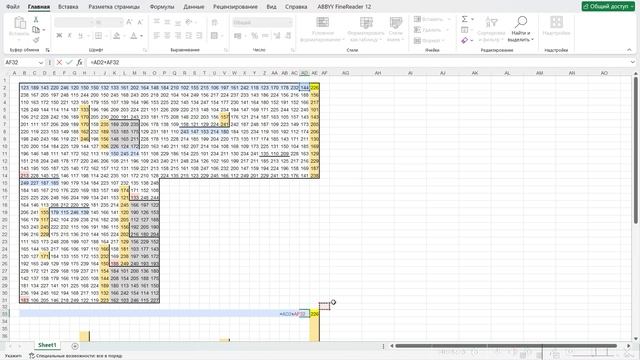640x360 pixels.
Task: Apply fill color bucket icon
Action: [x=117, y=36]
